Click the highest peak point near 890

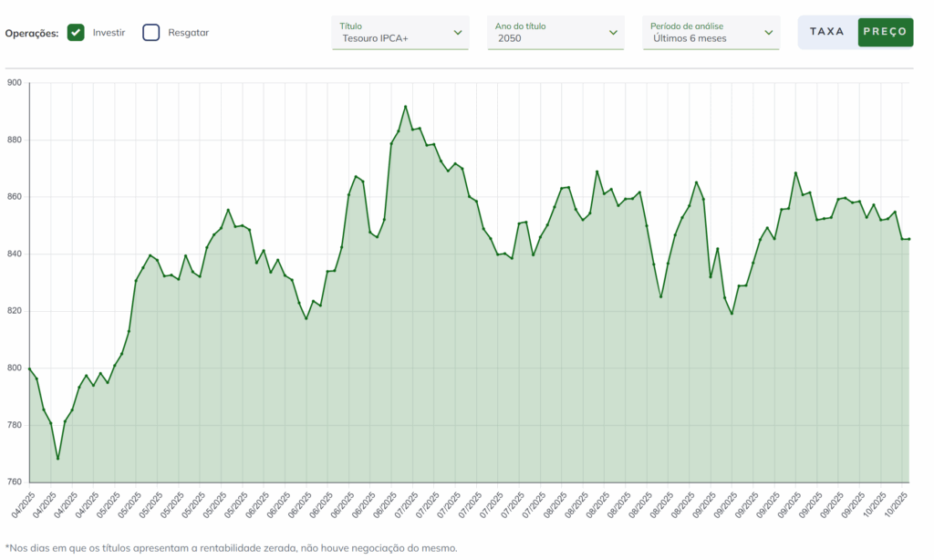tap(406, 107)
